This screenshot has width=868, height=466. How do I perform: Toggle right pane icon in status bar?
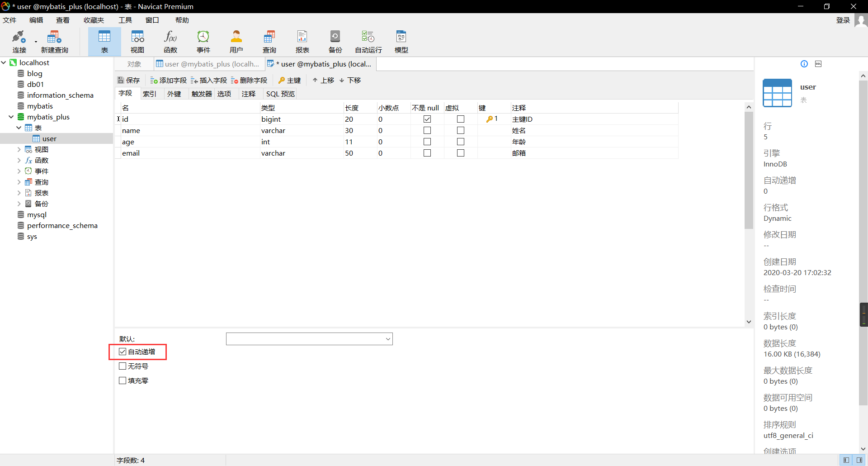point(859,460)
